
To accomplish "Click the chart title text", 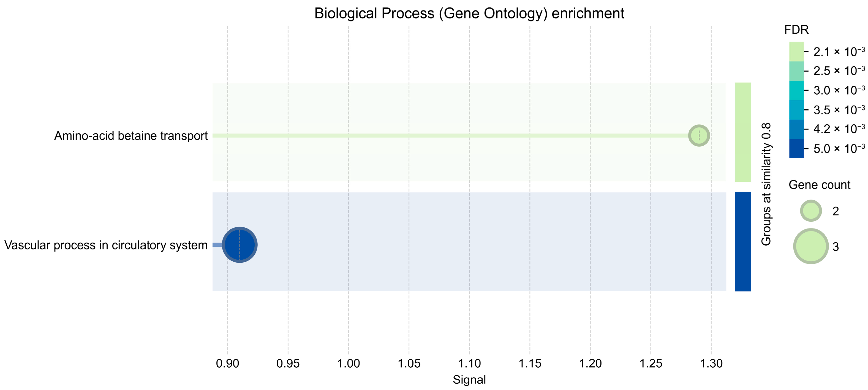I will click(469, 14).
